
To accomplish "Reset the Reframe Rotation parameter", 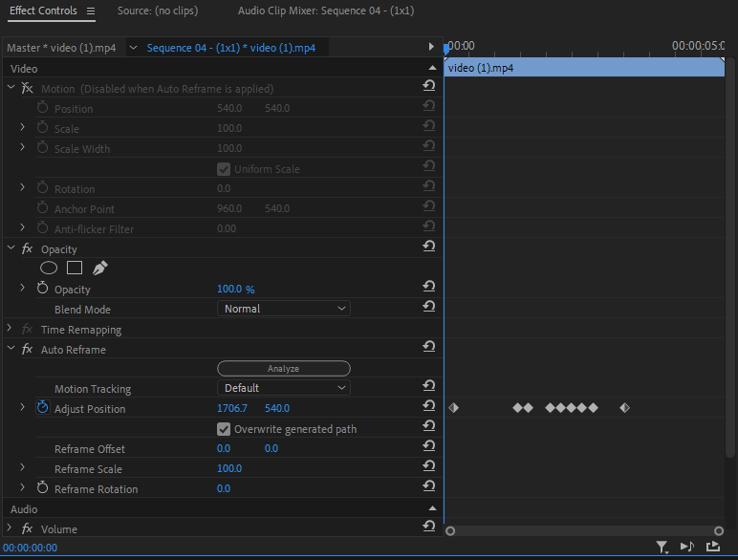I will click(429, 486).
